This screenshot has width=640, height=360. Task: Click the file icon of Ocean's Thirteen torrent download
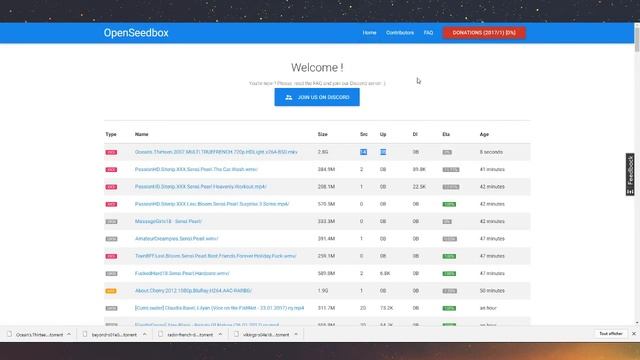coord(9,334)
